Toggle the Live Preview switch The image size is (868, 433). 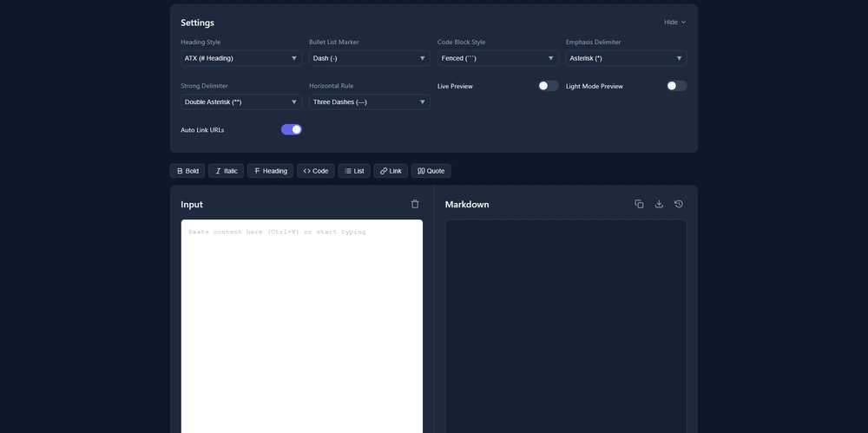pyautogui.click(x=548, y=86)
